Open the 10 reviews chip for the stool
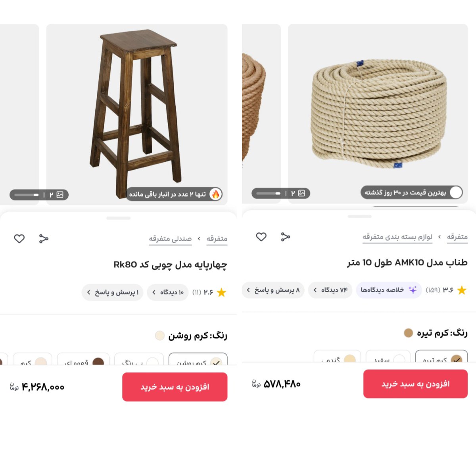 pos(168,292)
